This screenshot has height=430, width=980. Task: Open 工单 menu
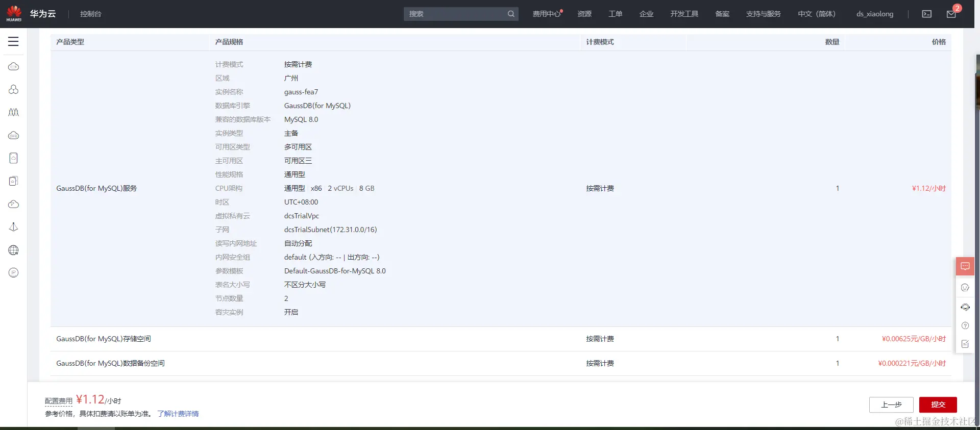pos(616,14)
